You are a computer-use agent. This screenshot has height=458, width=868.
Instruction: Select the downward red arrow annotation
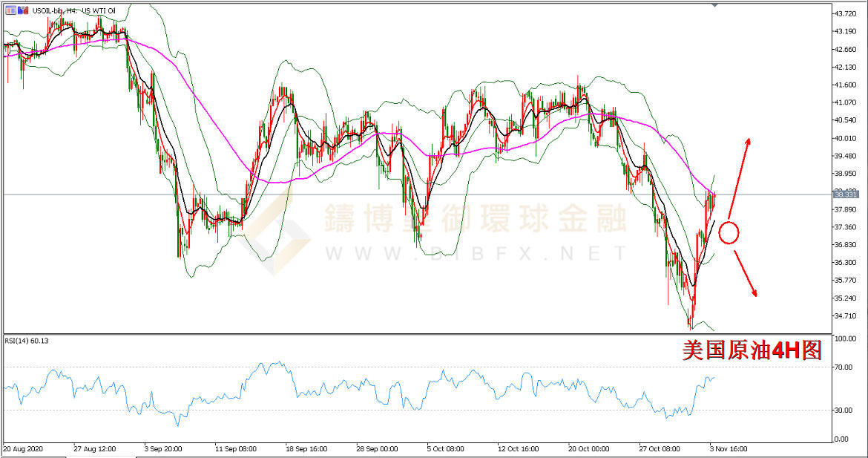(x=746, y=275)
